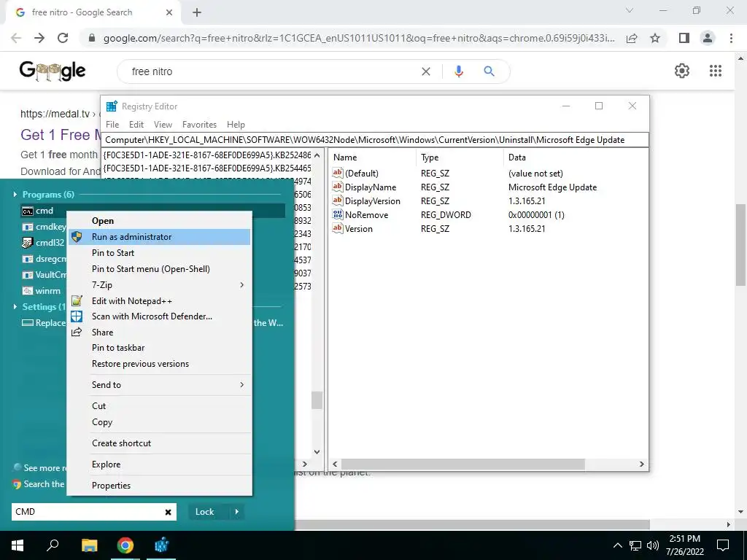747x560 pixels.
Task: Open Registry Editor Help menu
Action: [x=236, y=124]
